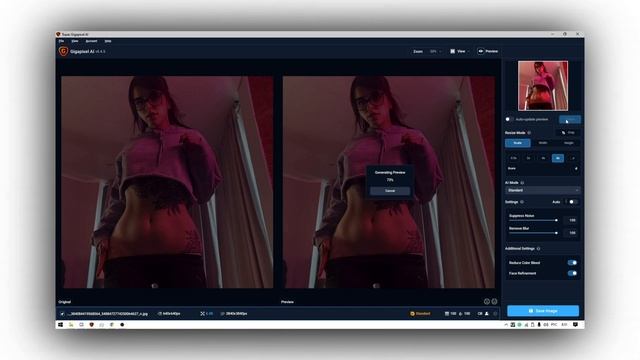
Task: Click the image navigator thumbnail
Action: 543,86
